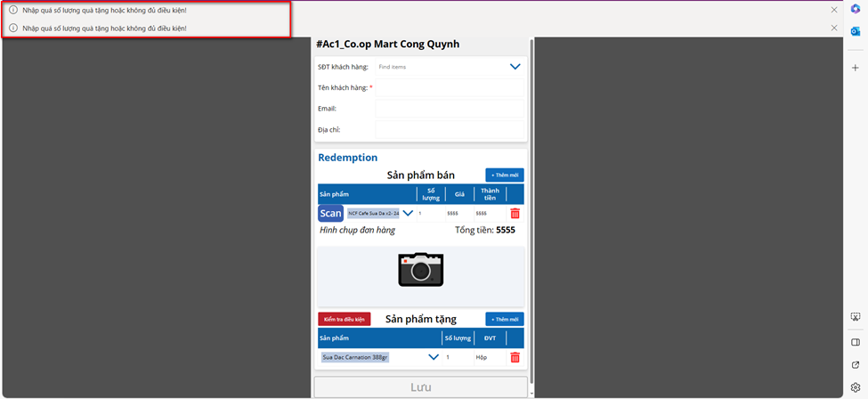Click the info icon of first notification
Viewport: 868px width, 399px height.
13,10
